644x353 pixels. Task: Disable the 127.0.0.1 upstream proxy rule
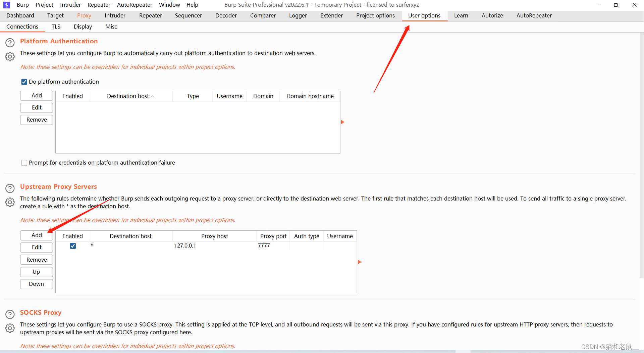coord(73,246)
